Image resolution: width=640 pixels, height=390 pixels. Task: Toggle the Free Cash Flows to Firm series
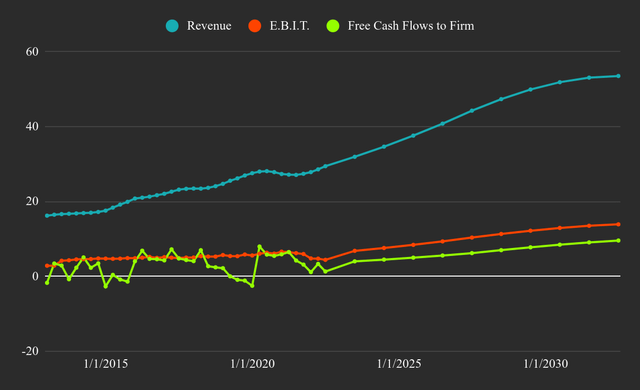[x=400, y=26]
